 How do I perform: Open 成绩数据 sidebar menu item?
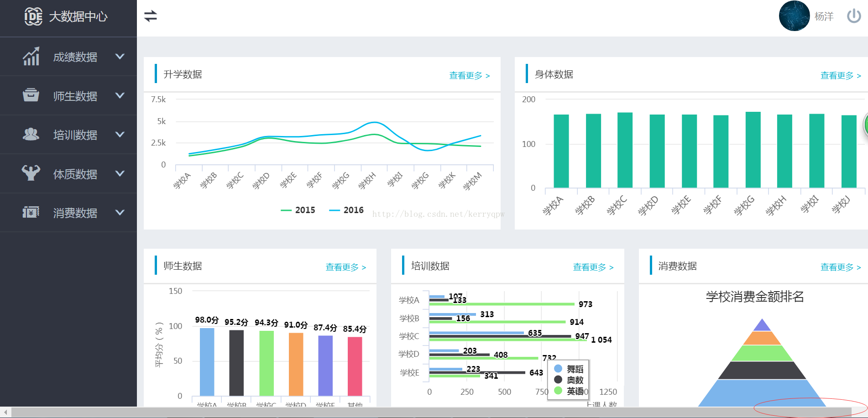pos(68,57)
